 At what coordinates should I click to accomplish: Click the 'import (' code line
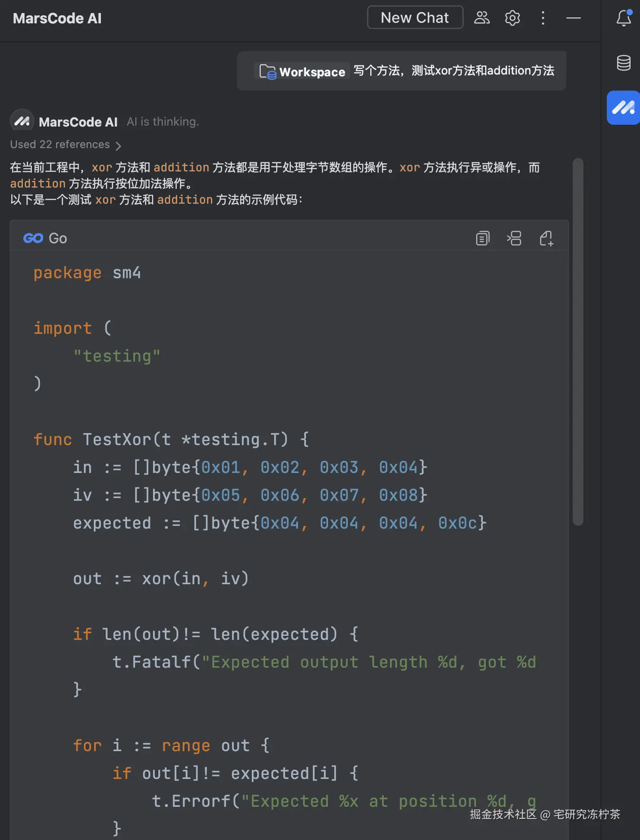[x=72, y=328]
